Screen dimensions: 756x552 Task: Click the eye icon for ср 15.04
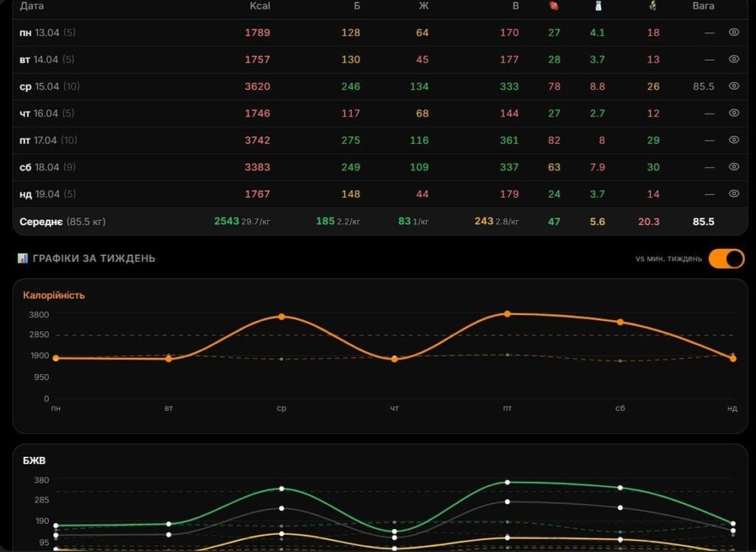734,86
